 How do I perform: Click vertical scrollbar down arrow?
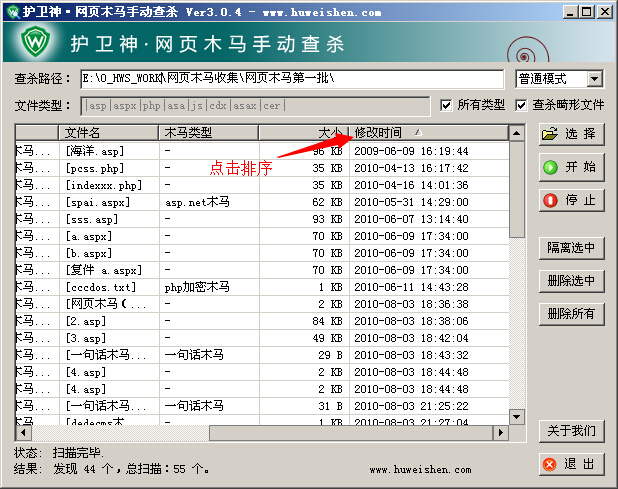tap(516, 416)
